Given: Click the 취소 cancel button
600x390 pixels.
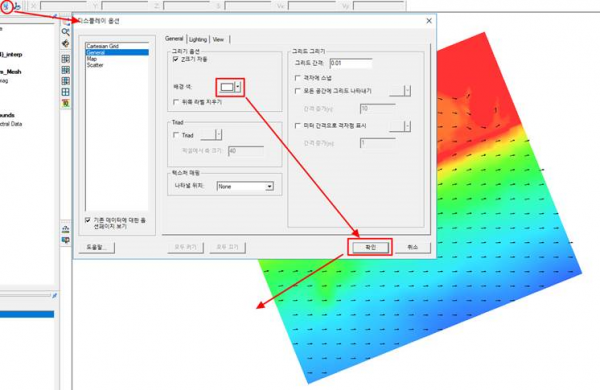Looking at the screenshot, I should coord(412,247).
